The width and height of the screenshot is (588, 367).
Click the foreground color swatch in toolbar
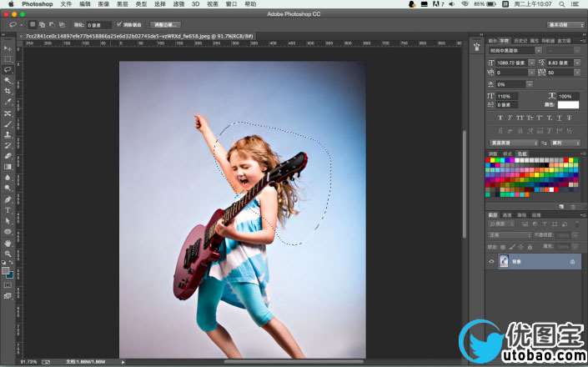(x=5, y=270)
